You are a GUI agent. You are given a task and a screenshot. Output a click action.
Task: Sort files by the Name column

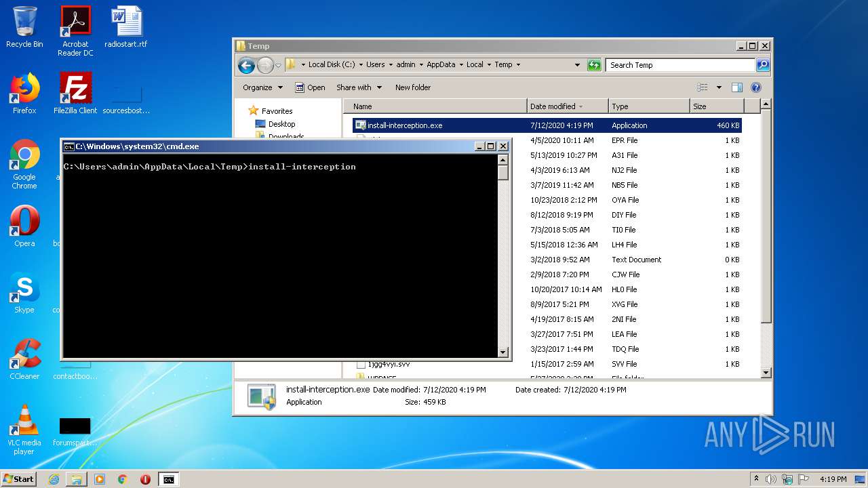coord(437,106)
